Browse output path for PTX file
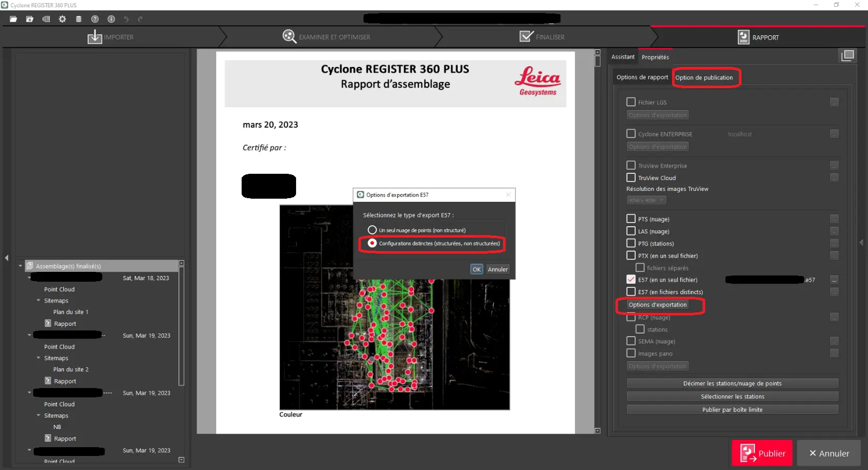 (x=834, y=255)
